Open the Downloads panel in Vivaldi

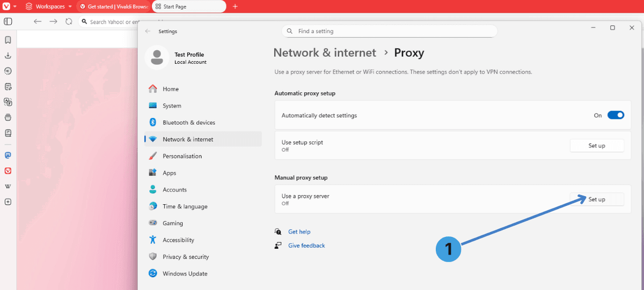click(8, 55)
